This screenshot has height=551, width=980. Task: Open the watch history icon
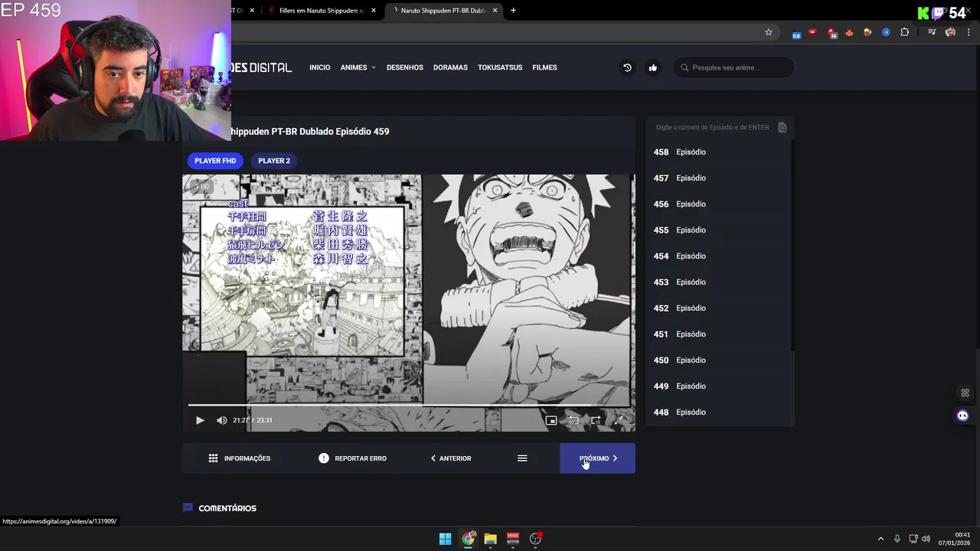pos(627,67)
